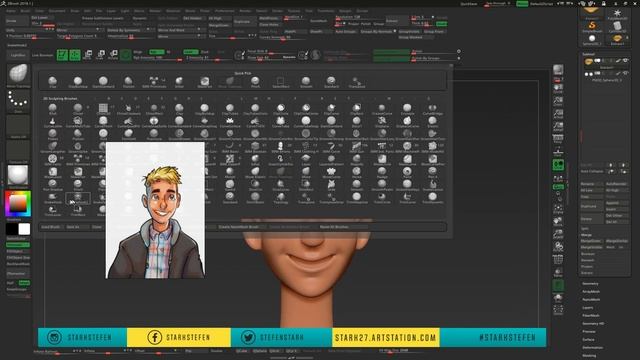Open the Stroke menu
The height and width of the screenshot is (360, 640).
[x=278, y=11]
